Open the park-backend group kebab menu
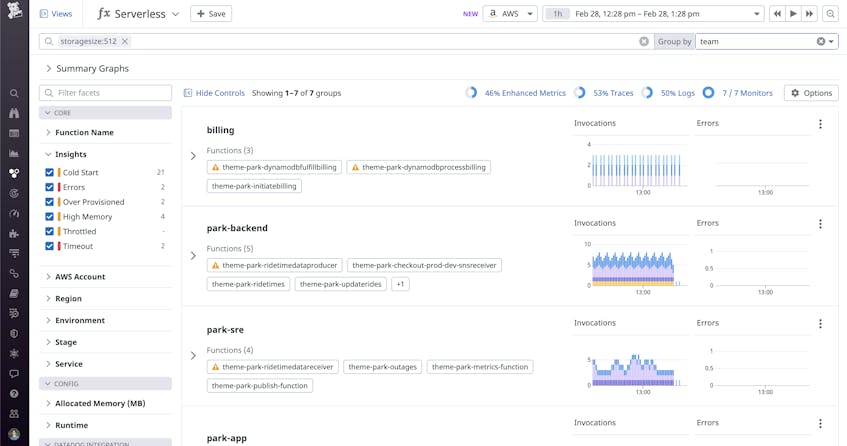The width and height of the screenshot is (847, 446). 820,224
